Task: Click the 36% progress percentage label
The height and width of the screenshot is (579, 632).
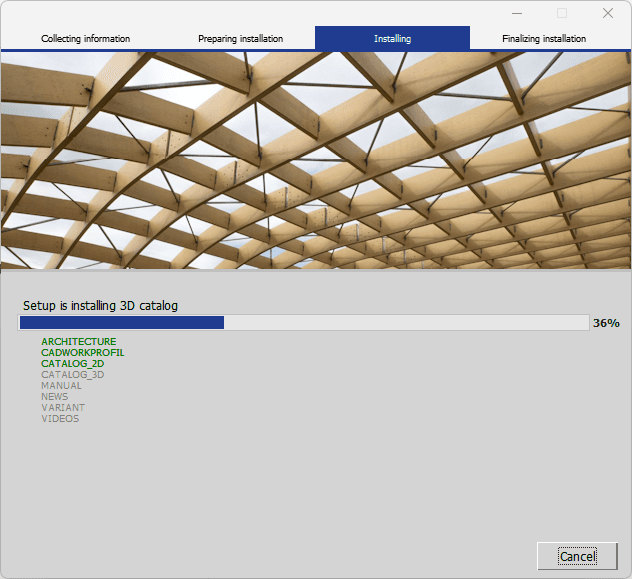Action: pos(606,323)
